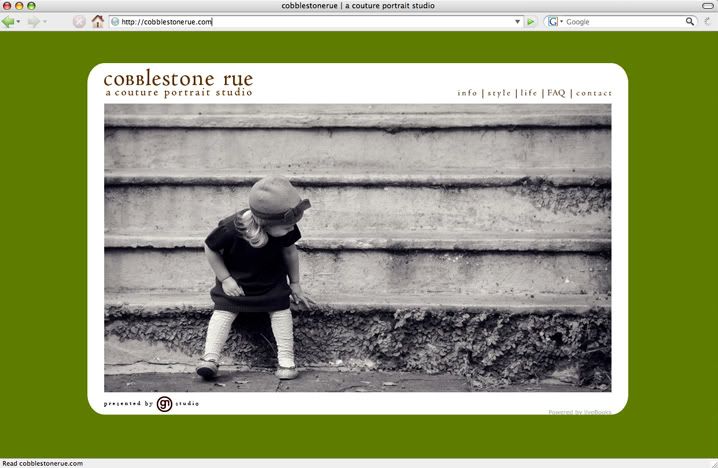Open the style menu item
The width and height of the screenshot is (718, 468).
[499, 93]
